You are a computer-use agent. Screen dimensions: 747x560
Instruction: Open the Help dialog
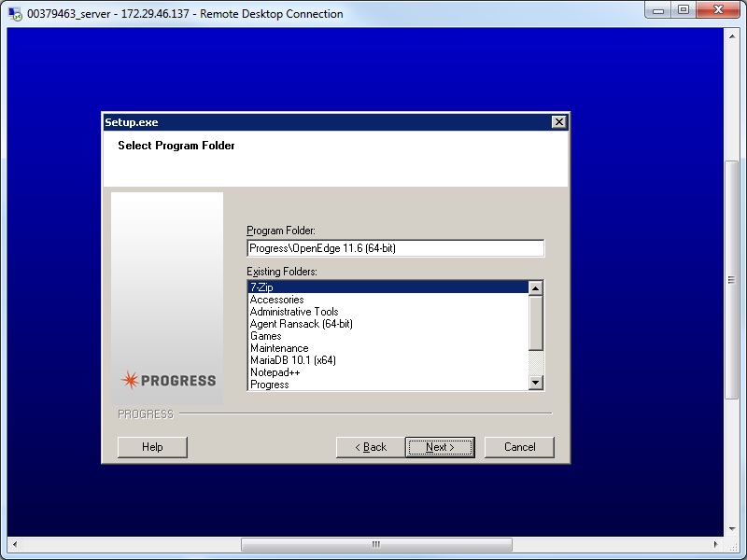(x=152, y=447)
